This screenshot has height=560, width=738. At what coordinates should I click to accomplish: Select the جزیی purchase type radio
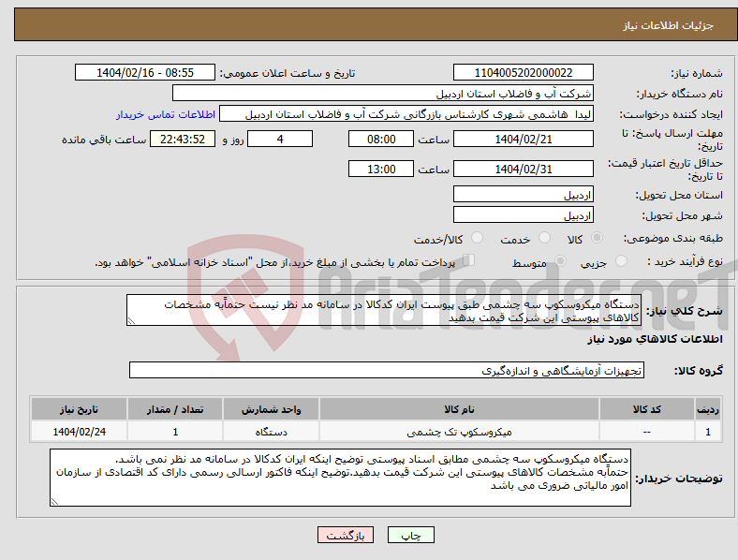(x=621, y=260)
